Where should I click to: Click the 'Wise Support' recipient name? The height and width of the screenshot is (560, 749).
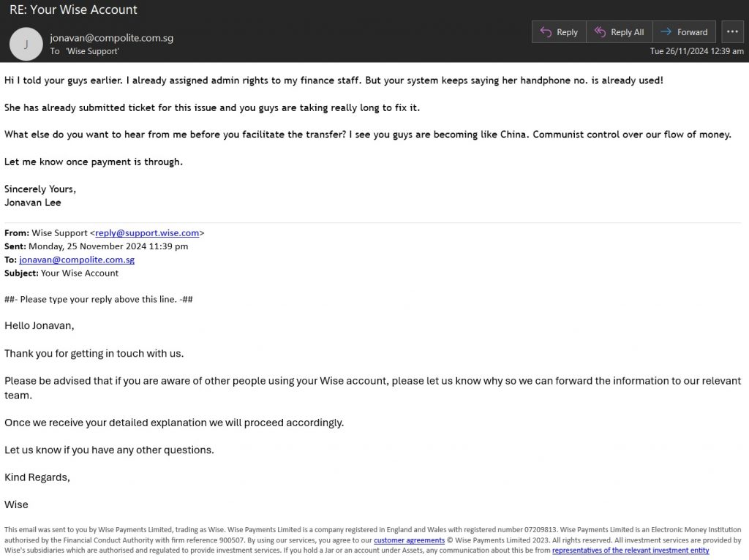92,51
